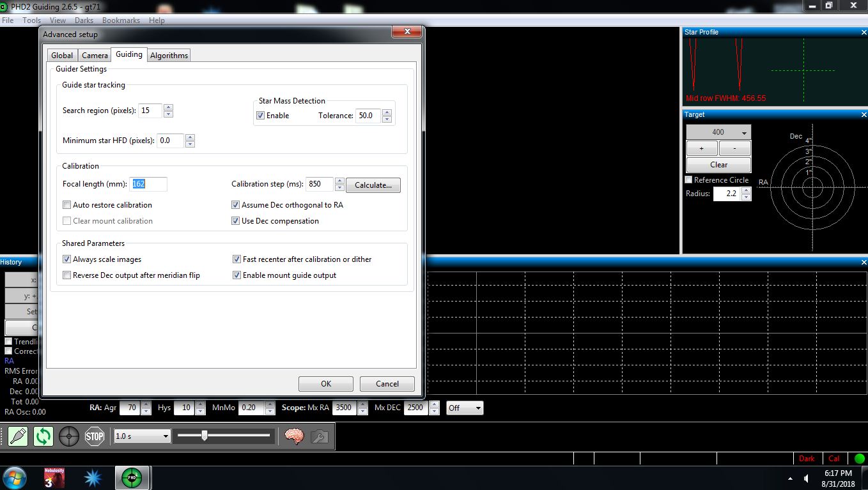Click the Cal status bar indicator

[x=834, y=459]
